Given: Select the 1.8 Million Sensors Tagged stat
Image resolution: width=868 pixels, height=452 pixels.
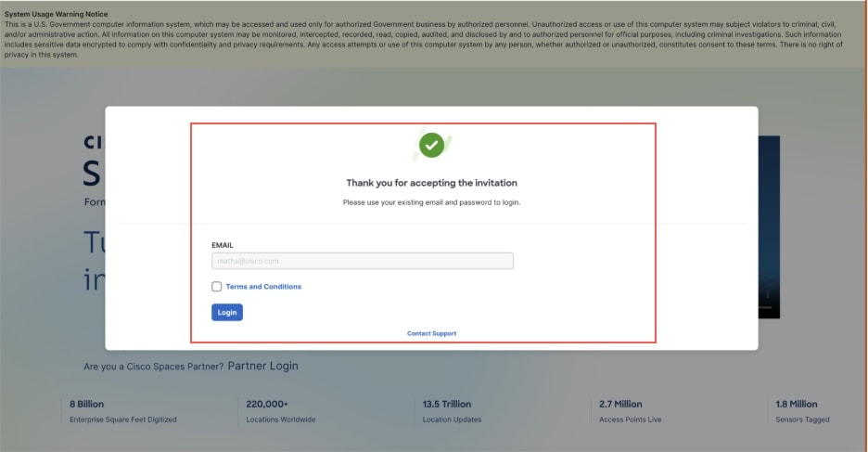Looking at the screenshot, I should click(x=797, y=405).
